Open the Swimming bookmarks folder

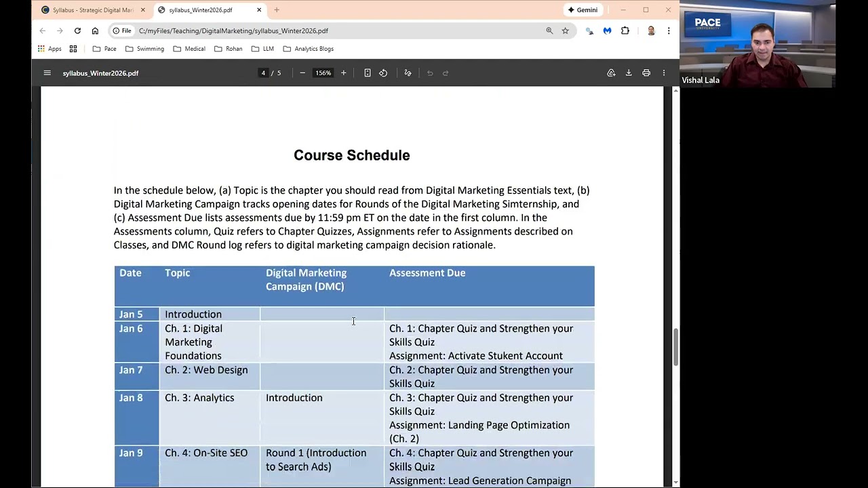(x=144, y=49)
